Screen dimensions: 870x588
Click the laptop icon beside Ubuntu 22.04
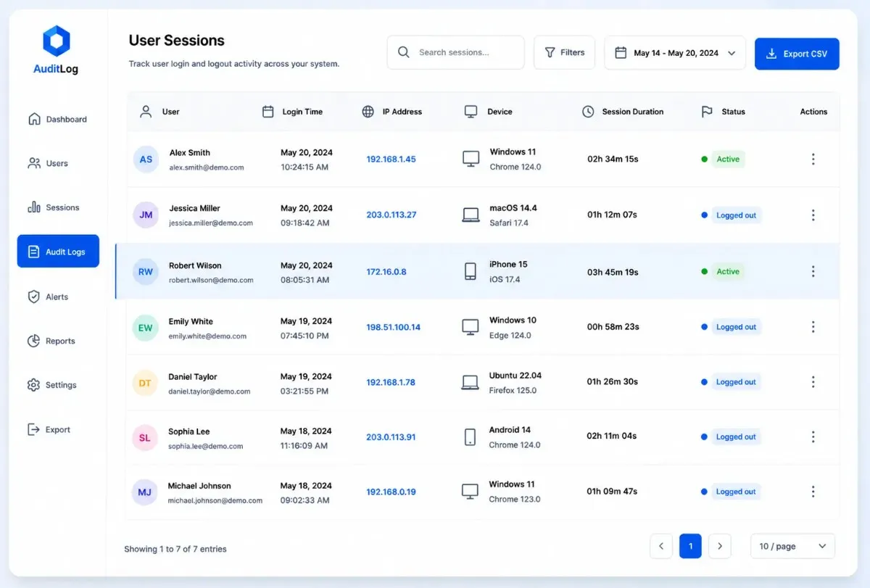471,382
